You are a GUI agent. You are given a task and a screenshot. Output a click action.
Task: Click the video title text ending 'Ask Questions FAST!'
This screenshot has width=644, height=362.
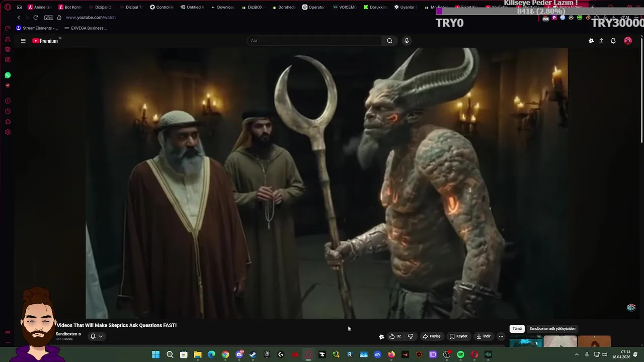(117, 325)
